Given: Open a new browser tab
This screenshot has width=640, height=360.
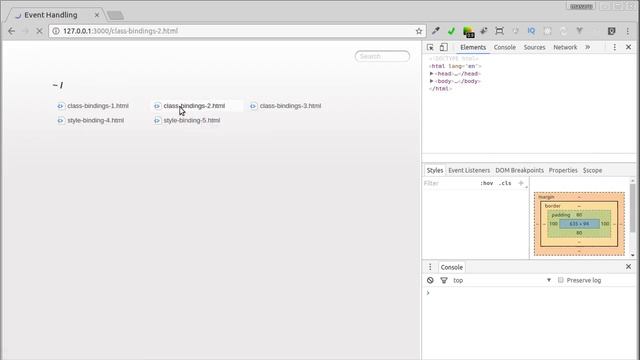Looking at the screenshot, I should pyautogui.click(x=116, y=16).
